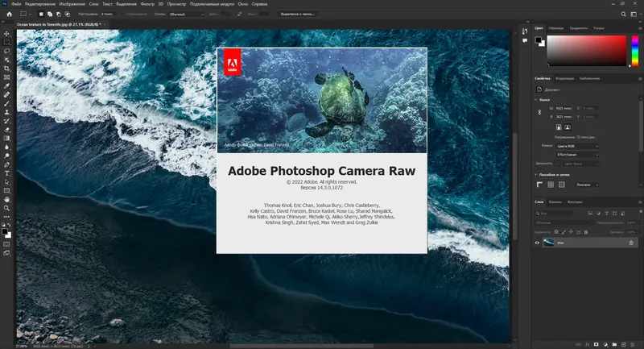Viewport: 644px width, 349px height.
Task: Select the Horizontal Type tool
Action: coord(6,172)
